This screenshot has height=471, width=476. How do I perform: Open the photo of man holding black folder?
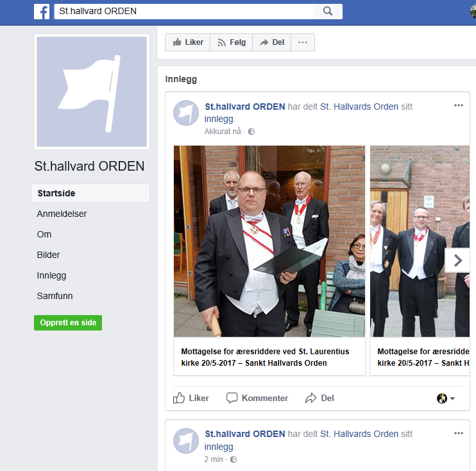click(x=269, y=241)
